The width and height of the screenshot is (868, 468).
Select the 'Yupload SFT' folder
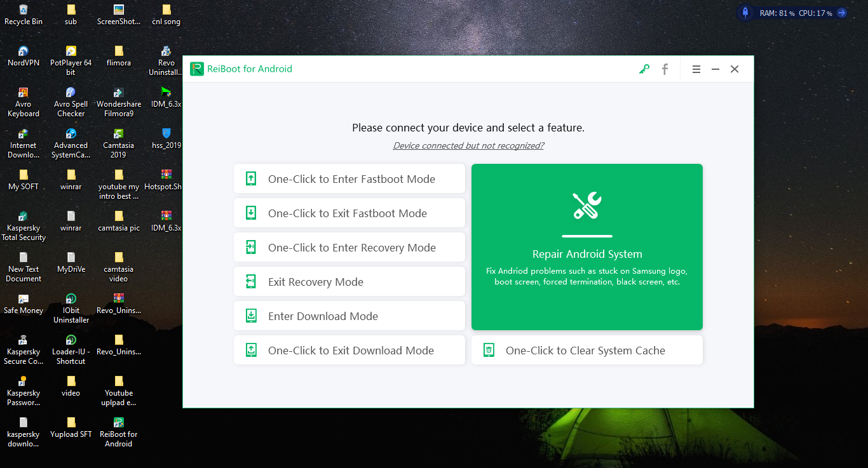[x=71, y=428]
